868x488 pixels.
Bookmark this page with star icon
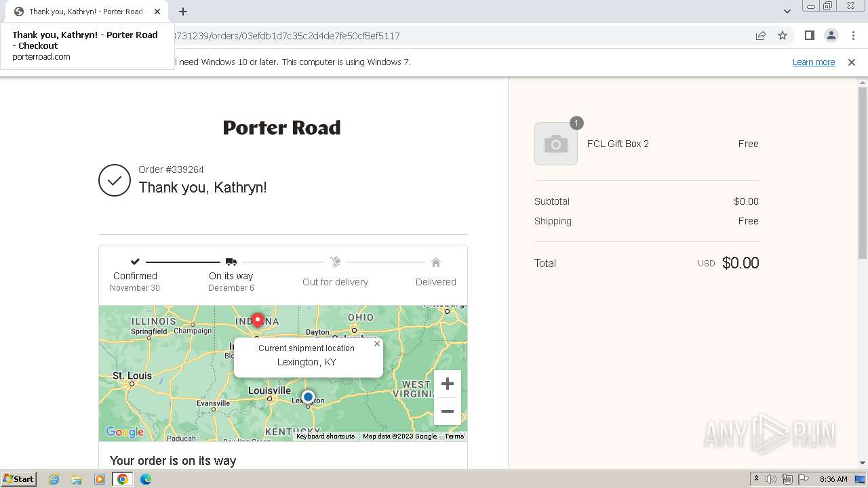[783, 35]
